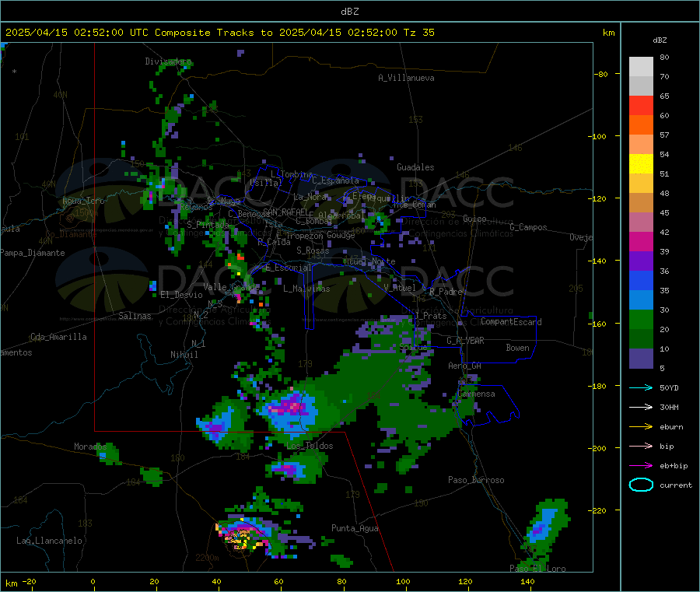Screen dimensions: 700x592
Task: Click the white 30HM arrow legend symbol
Action: [x=641, y=407]
